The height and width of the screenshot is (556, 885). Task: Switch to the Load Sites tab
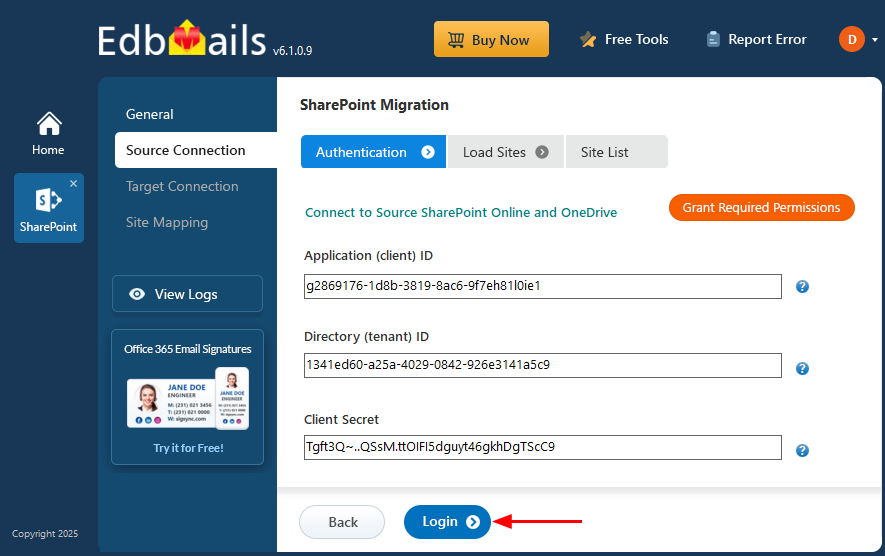click(x=506, y=152)
